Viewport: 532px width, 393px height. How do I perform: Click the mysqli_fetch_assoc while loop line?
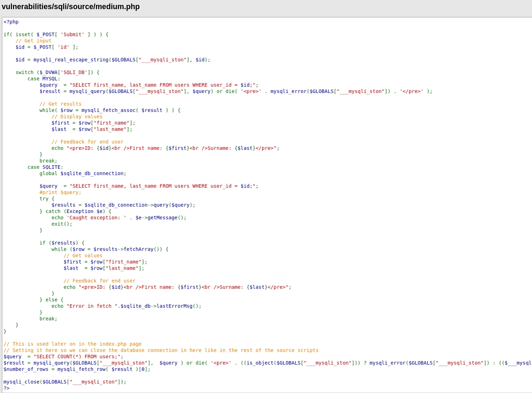coord(110,110)
